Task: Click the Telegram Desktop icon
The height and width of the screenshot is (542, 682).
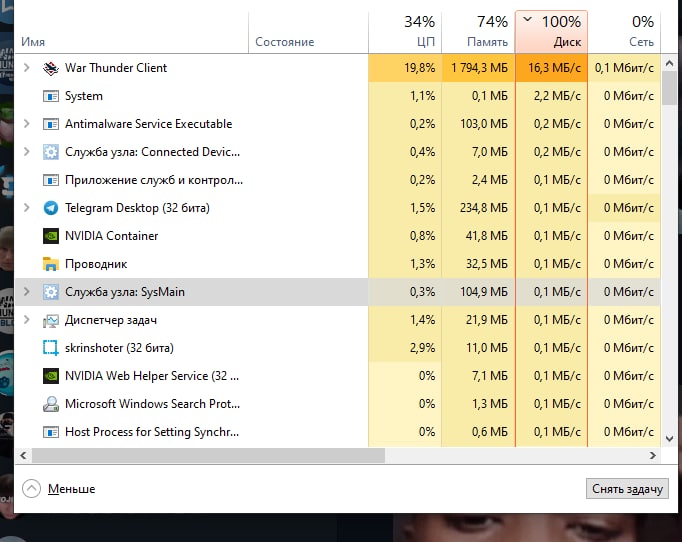Action: point(51,208)
